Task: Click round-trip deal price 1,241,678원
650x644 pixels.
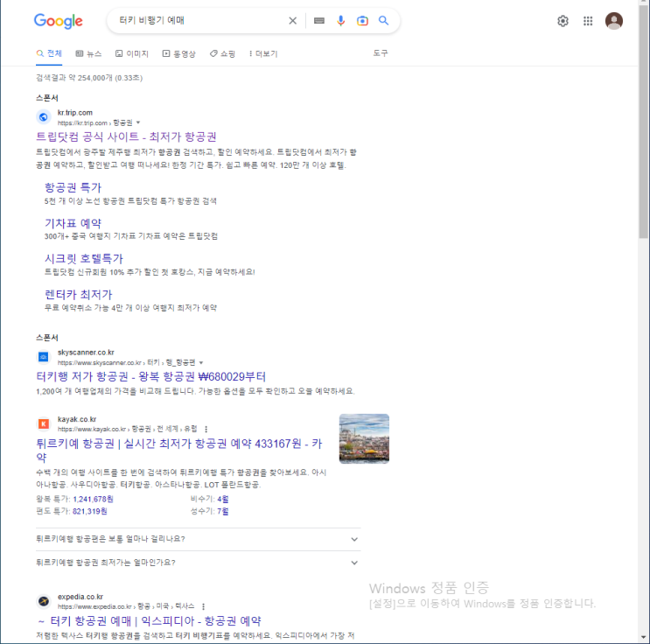Action: pos(93,499)
